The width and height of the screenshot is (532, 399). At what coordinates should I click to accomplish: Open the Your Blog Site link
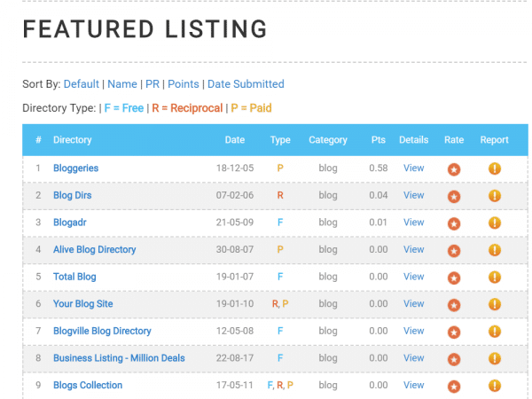[x=83, y=304]
